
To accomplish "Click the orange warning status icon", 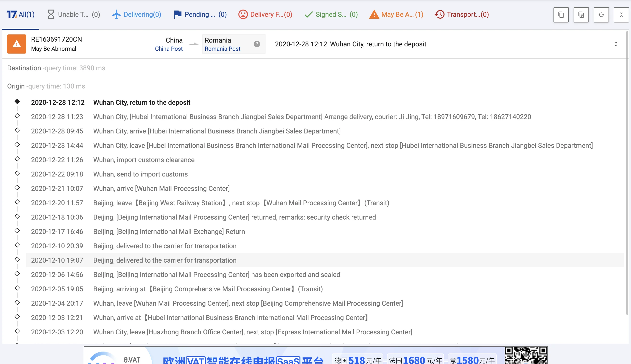I will point(17,44).
